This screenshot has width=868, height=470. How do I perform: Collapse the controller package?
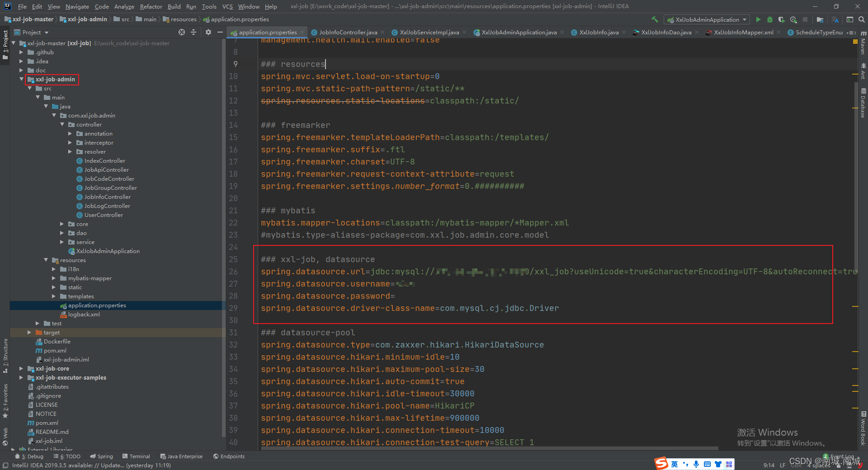point(62,124)
